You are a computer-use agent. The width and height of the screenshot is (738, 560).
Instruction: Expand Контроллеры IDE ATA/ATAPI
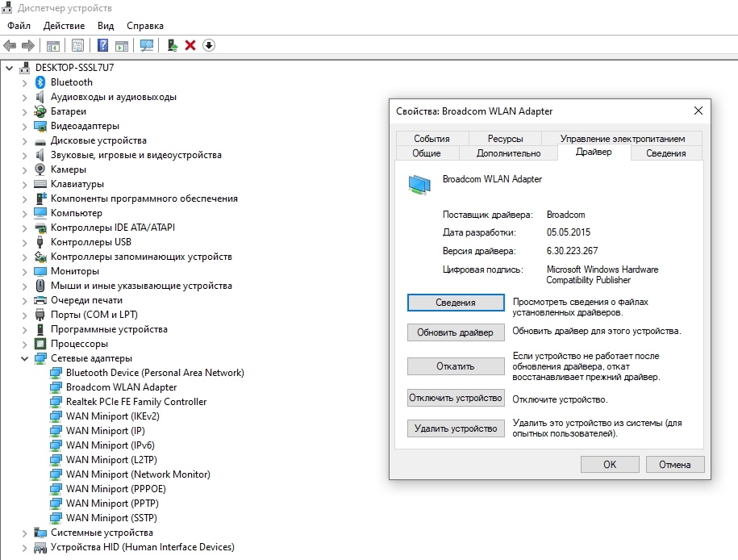(24, 228)
